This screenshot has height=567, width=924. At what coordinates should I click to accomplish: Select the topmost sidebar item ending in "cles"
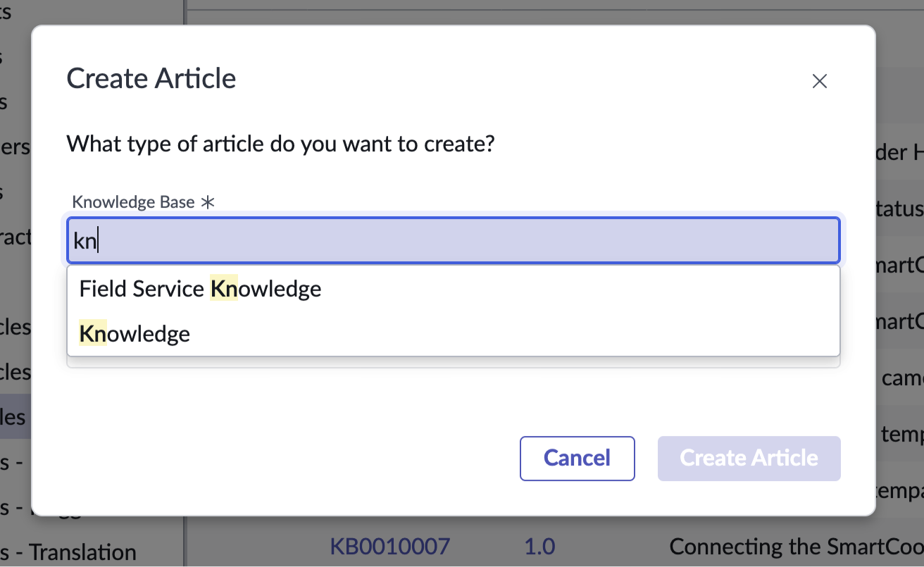coord(15,326)
